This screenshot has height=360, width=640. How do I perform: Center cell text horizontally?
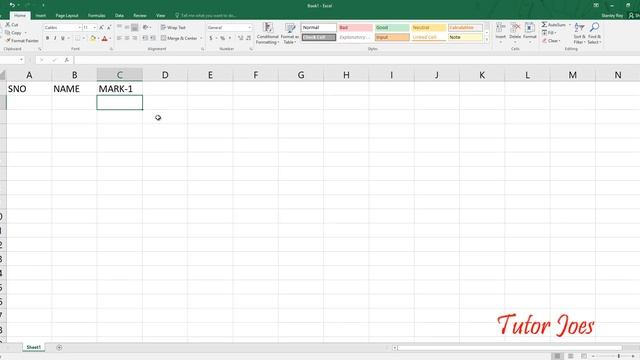(x=127, y=38)
